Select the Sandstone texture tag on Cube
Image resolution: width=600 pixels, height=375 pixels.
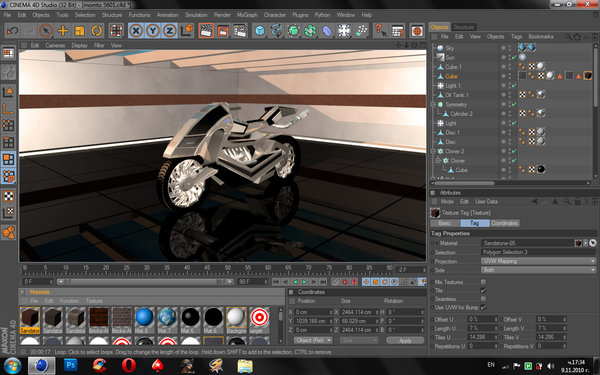tap(587, 76)
